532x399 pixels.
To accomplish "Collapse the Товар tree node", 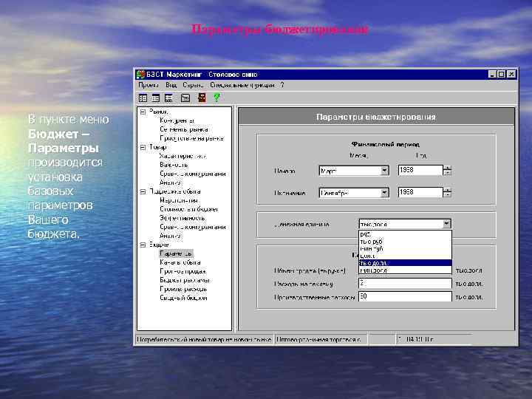I will pyautogui.click(x=141, y=147).
